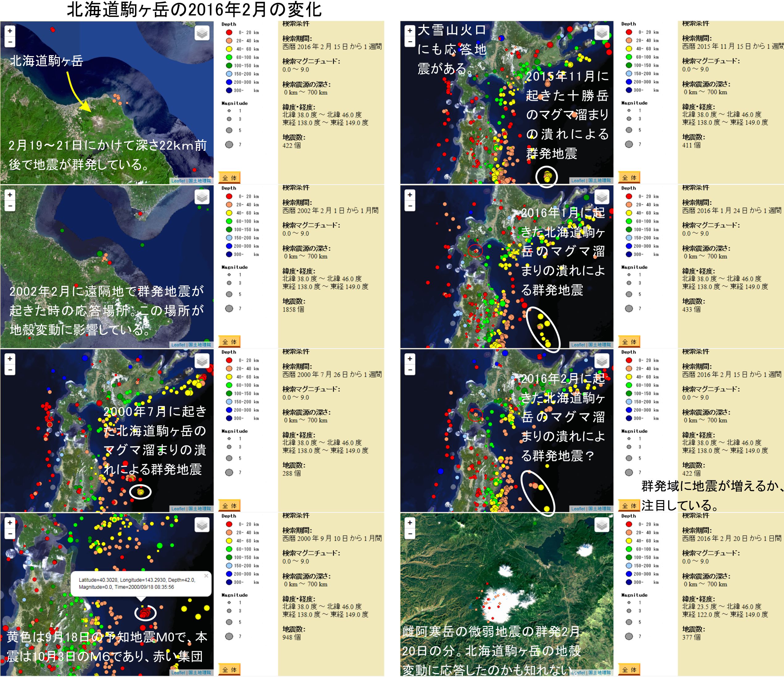Zoom out on 雌阿寒岳 map panel
The image size is (784, 677).
point(410,534)
